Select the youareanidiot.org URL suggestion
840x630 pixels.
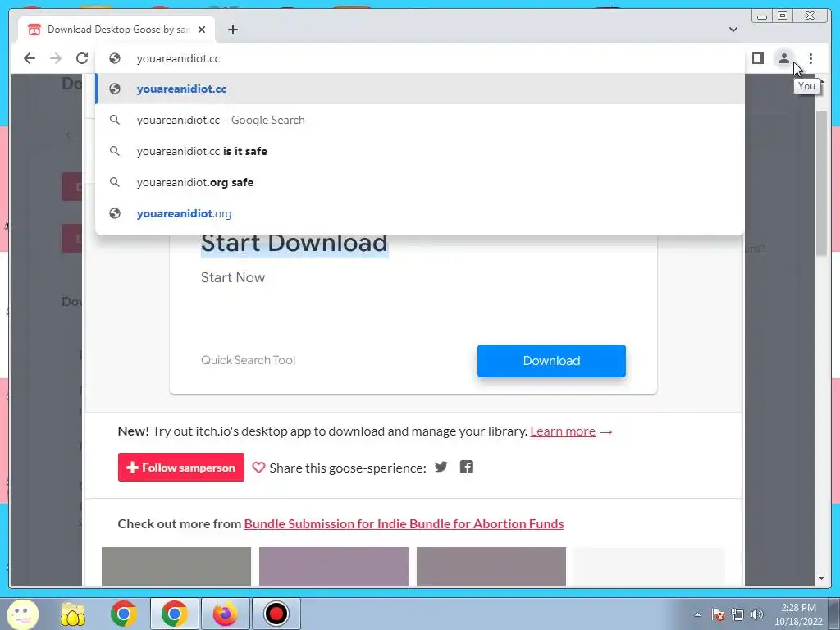coord(419,213)
